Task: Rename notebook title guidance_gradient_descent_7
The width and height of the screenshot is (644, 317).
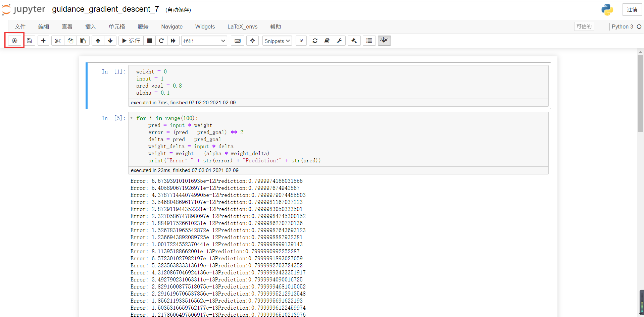Action: pos(105,9)
